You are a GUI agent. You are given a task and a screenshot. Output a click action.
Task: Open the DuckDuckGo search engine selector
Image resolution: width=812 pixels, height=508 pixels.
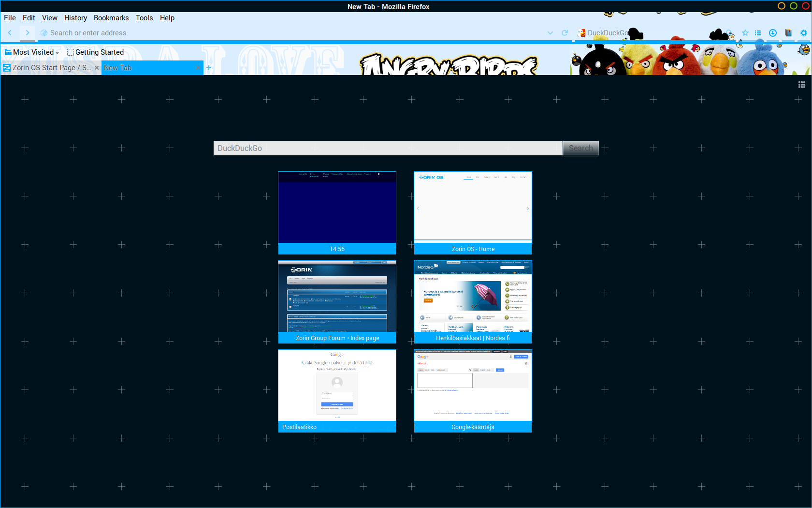tap(582, 33)
